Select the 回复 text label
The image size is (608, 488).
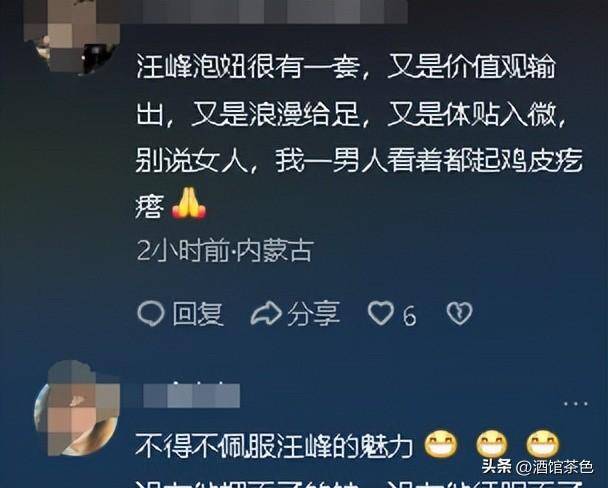198,313
